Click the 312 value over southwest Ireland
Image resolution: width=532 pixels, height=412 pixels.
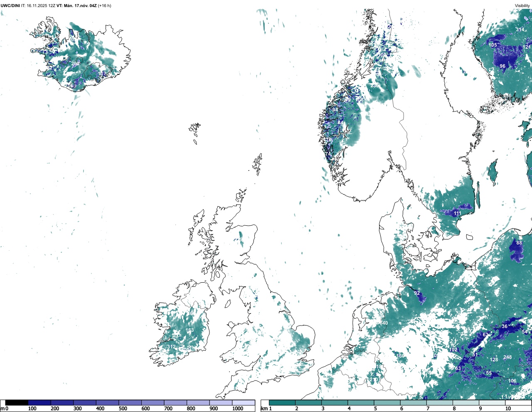[171, 347]
